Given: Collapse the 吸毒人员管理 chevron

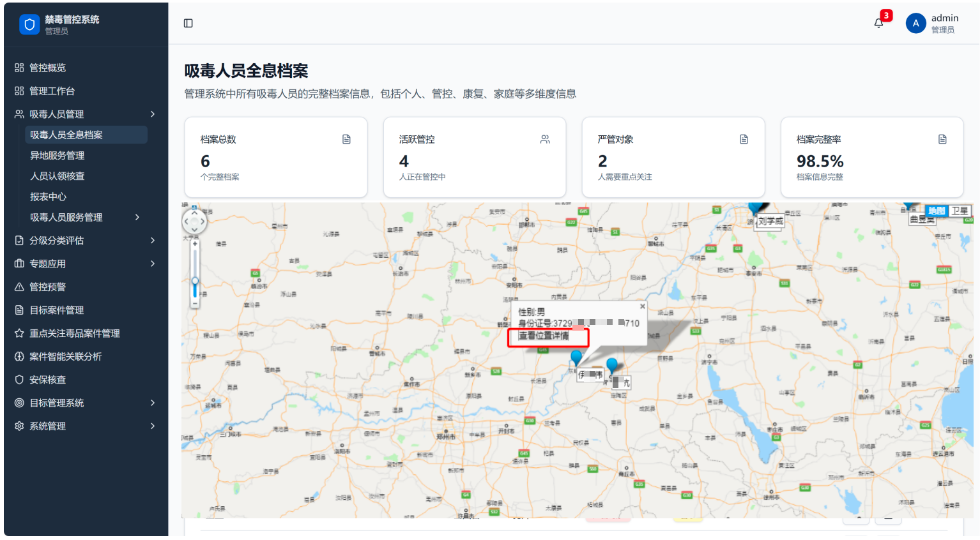Looking at the screenshot, I should (153, 114).
